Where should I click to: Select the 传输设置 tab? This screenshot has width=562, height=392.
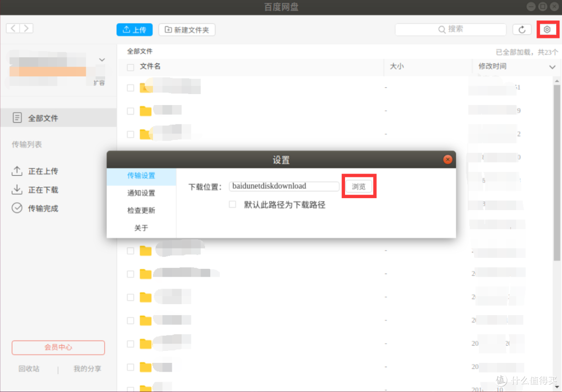click(141, 175)
